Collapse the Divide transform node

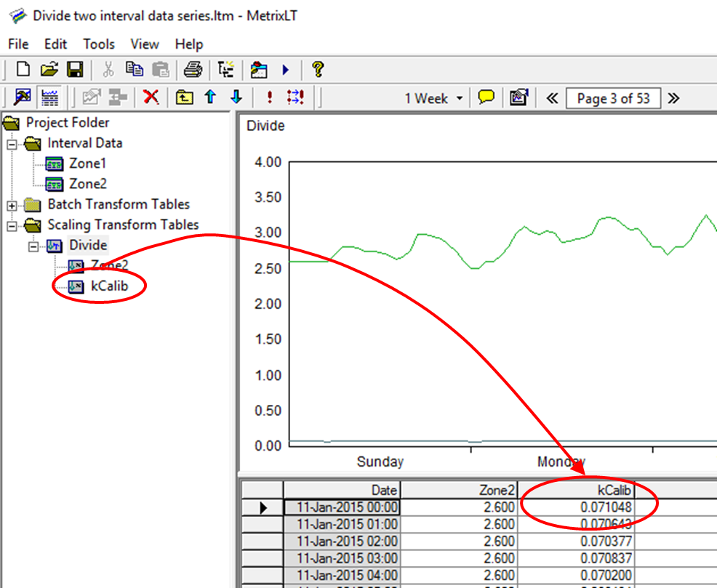(x=33, y=246)
